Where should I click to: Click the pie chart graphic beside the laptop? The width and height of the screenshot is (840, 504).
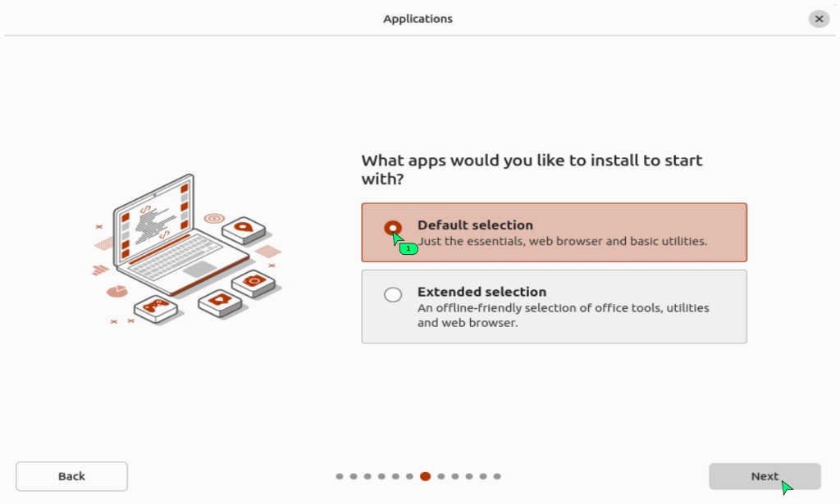117,291
